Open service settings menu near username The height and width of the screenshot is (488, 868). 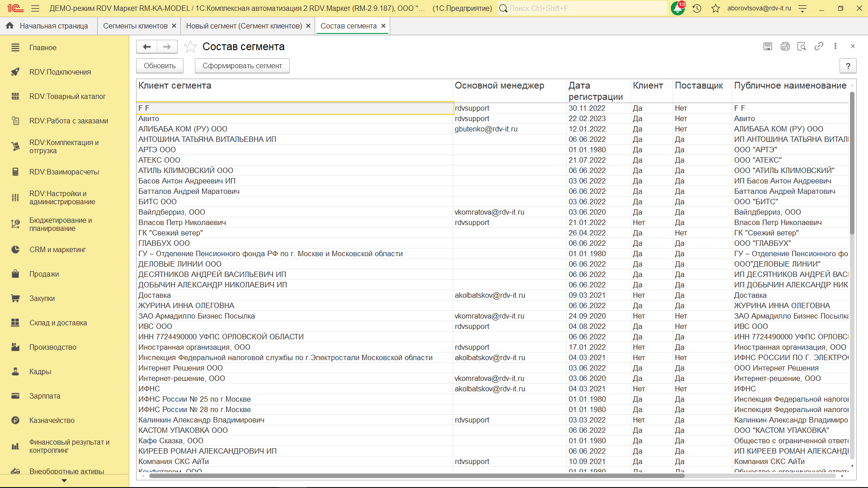[x=802, y=8]
